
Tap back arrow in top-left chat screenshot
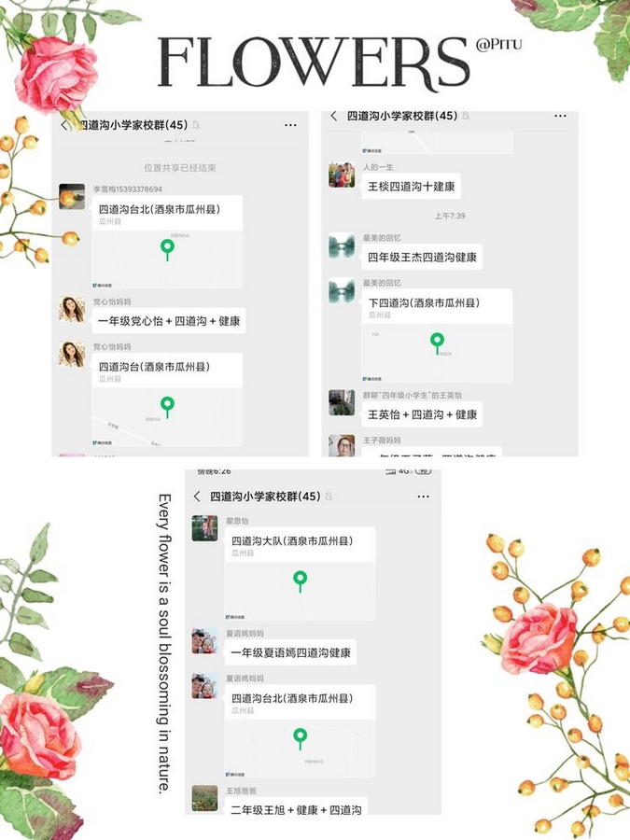tap(64, 125)
